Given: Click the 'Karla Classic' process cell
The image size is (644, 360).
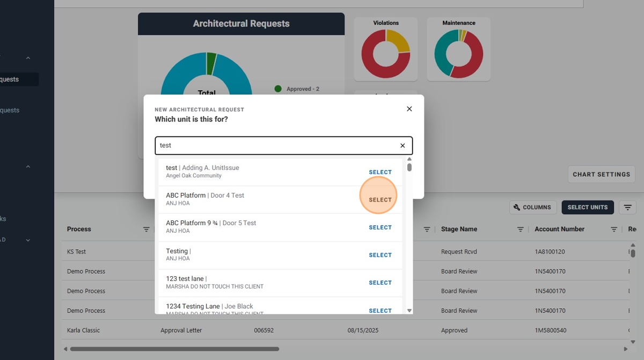Looking at the screenshot, I should (x=84, y=330).
